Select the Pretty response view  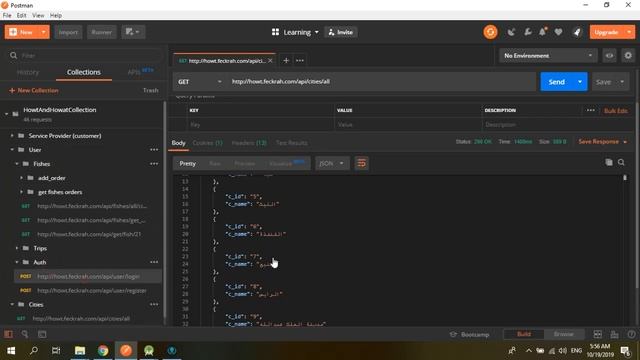(187, 163)
